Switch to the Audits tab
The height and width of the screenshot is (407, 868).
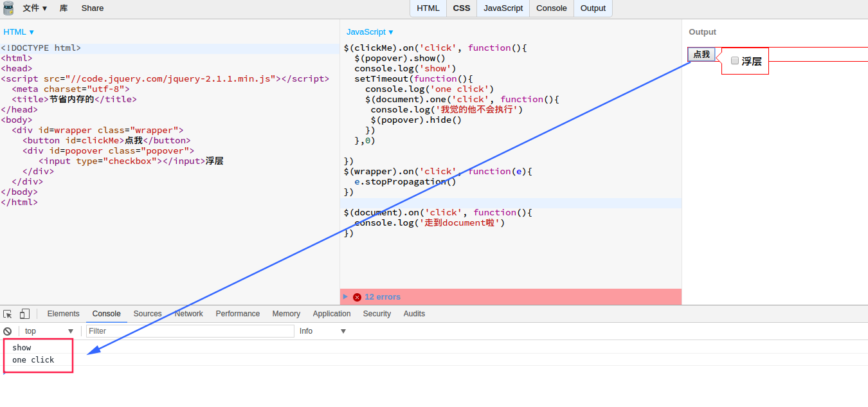(x=414, y=314)
